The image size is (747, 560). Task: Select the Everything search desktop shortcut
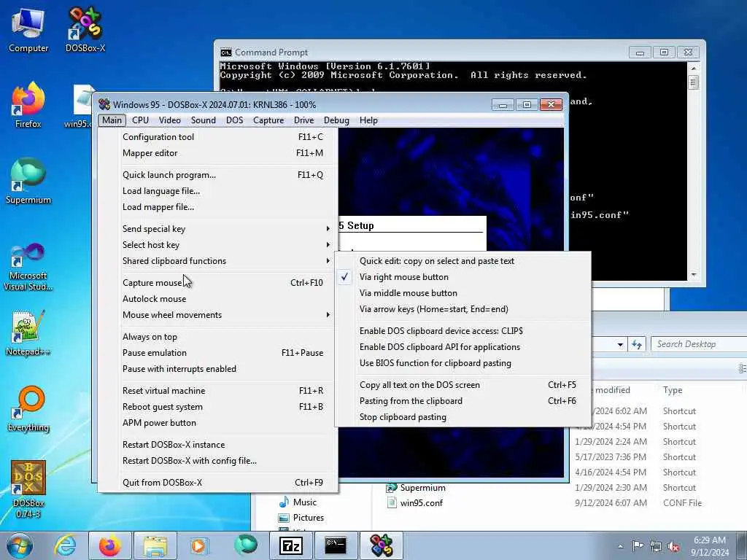(x=28, y=408)
